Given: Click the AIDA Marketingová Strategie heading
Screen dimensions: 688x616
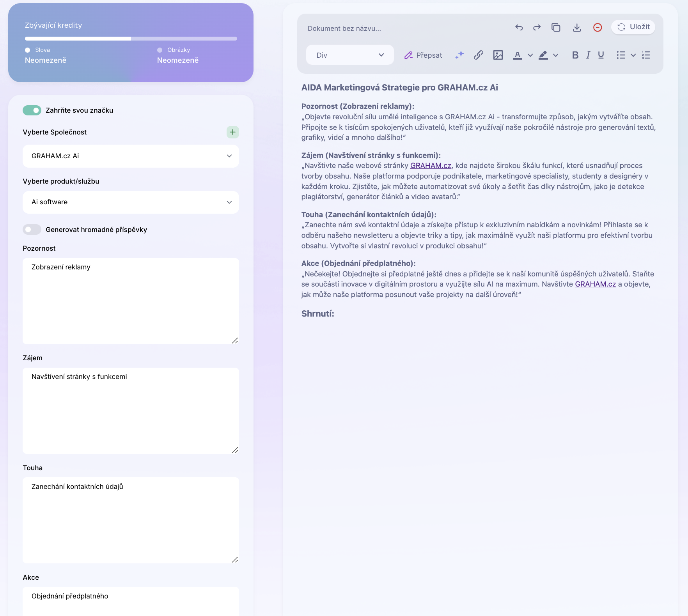Looking at the screenshot, I should click(399, 87).
